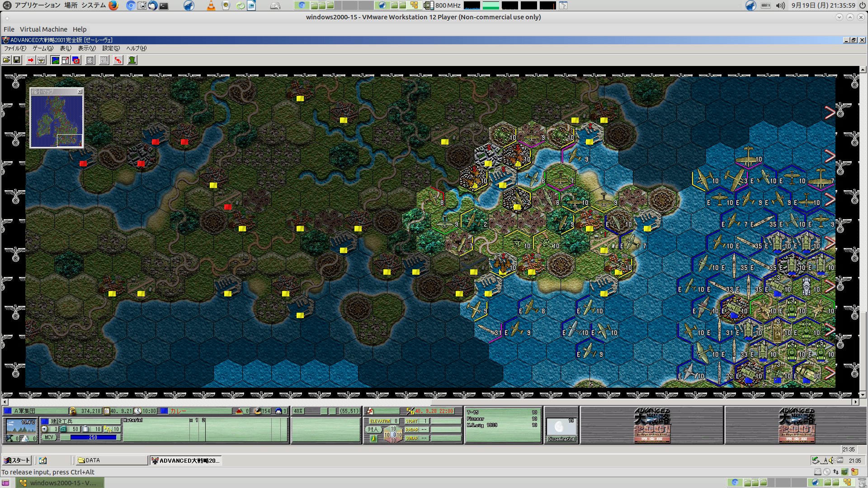Image resolution: width=868 pixels, height=488 pixels.
Task: Open the ファイル(F) menu
Action: point(15,48)
